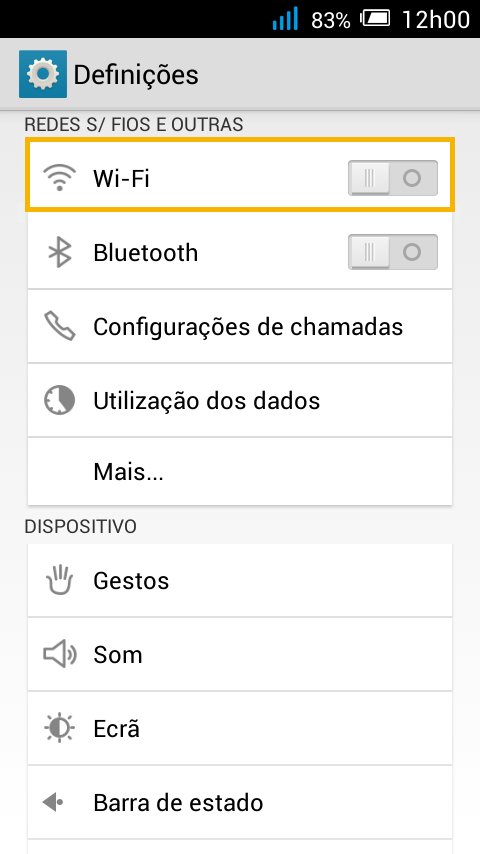The height and width of the screenshot is (854, 480).
Task: Open the Wi-Fi settings label
Action: tap(121, 178)
